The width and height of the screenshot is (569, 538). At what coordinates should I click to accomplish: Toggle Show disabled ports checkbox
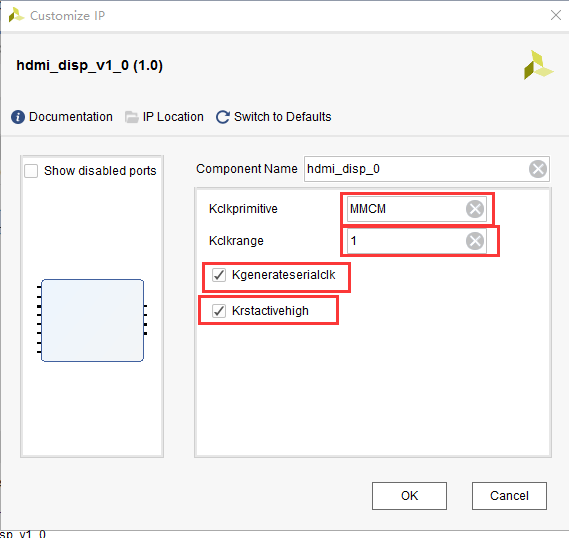click(31, 171)
